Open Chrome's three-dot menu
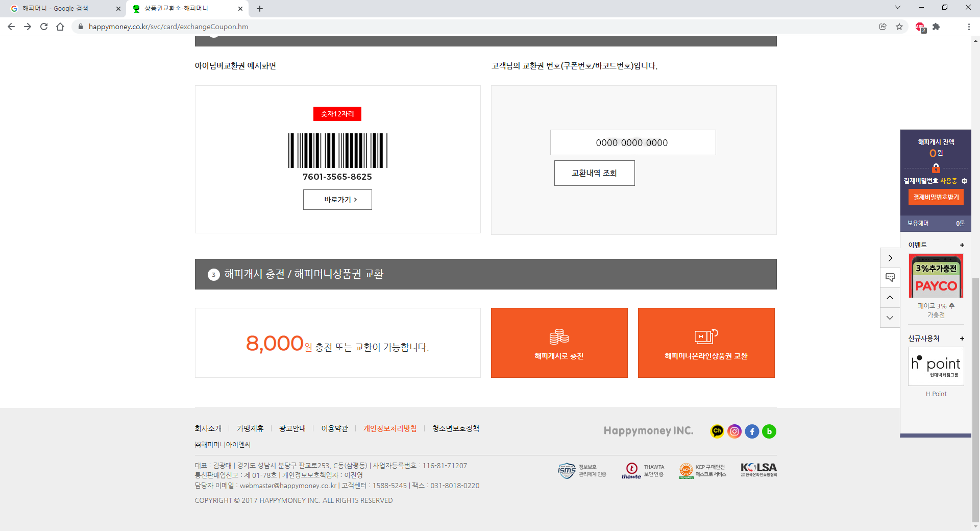 click(969, 27)
